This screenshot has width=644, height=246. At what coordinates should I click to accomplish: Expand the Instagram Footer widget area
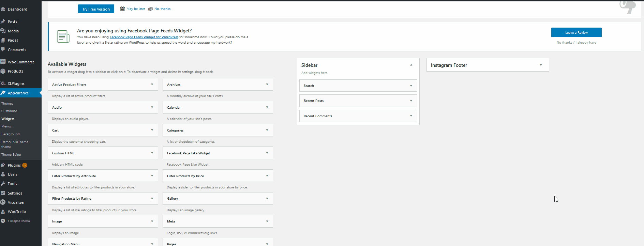[541, 65]
